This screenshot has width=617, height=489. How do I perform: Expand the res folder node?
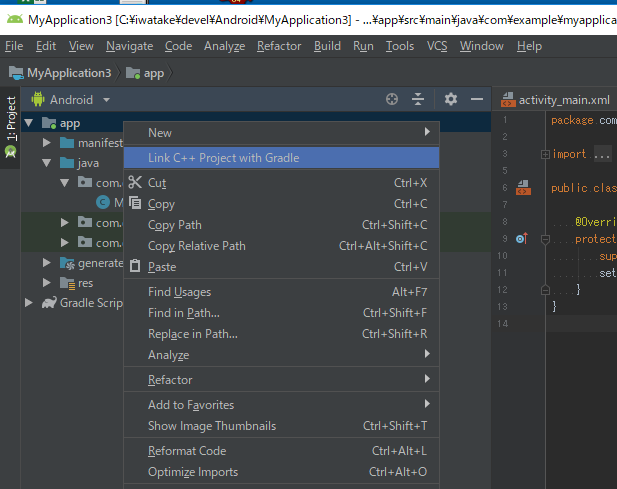tap(46, 283)
